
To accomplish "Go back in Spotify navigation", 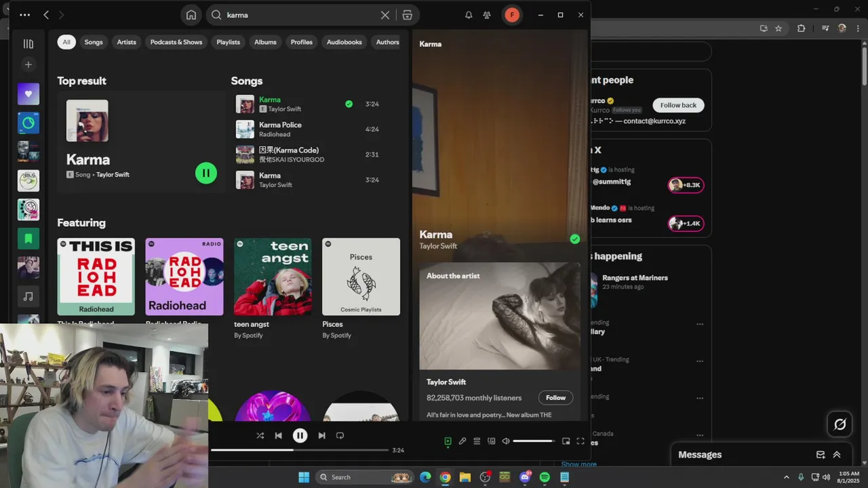I will click(x=46, y=15).
